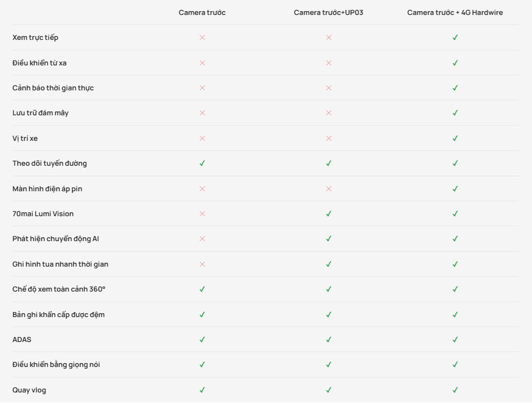Click the Cảnh báo thời gian thực row label
This screenshot has height=403, width=532.
(x=53, y=88)
